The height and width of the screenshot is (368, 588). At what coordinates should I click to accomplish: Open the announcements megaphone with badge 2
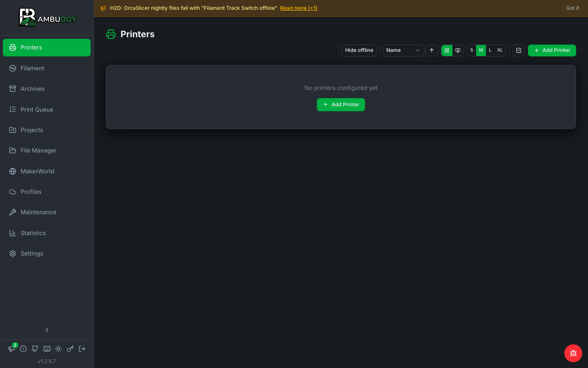(11, 349)
